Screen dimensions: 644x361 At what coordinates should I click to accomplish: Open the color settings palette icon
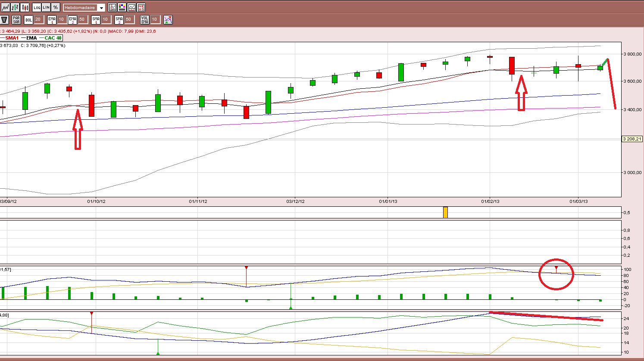click(x=122, y=7)
